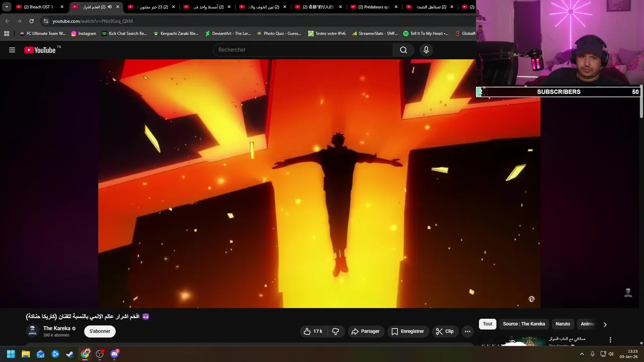Open the Tell It To My Heart bookmark
This screenshot has height=362, width=644.
(x=426, y=34)
